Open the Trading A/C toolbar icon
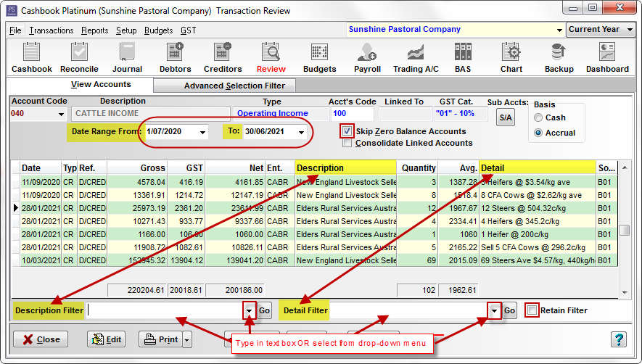This screenshot has width=642, height=364. pos(416,58)
